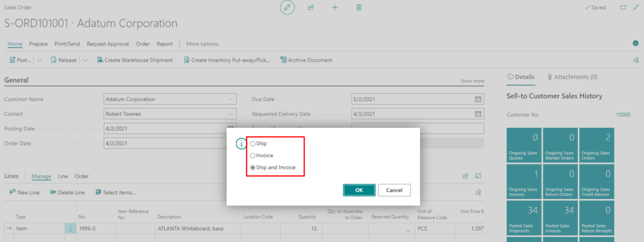Confirm dialog with OK button
Image resolution: width=644 pixels, height=242 pixels.
(x=359, y=190)
